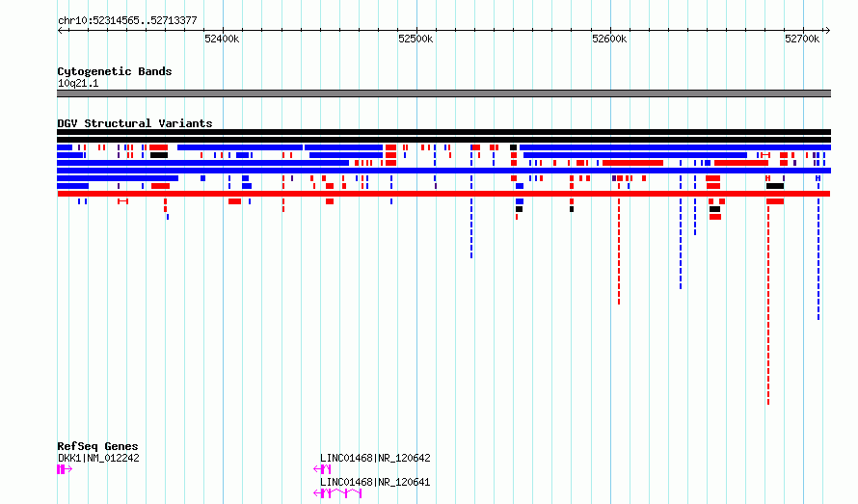
Task: Open the RefSeq Genes track title
Action: pyautogui.click(x=97, y=446)
